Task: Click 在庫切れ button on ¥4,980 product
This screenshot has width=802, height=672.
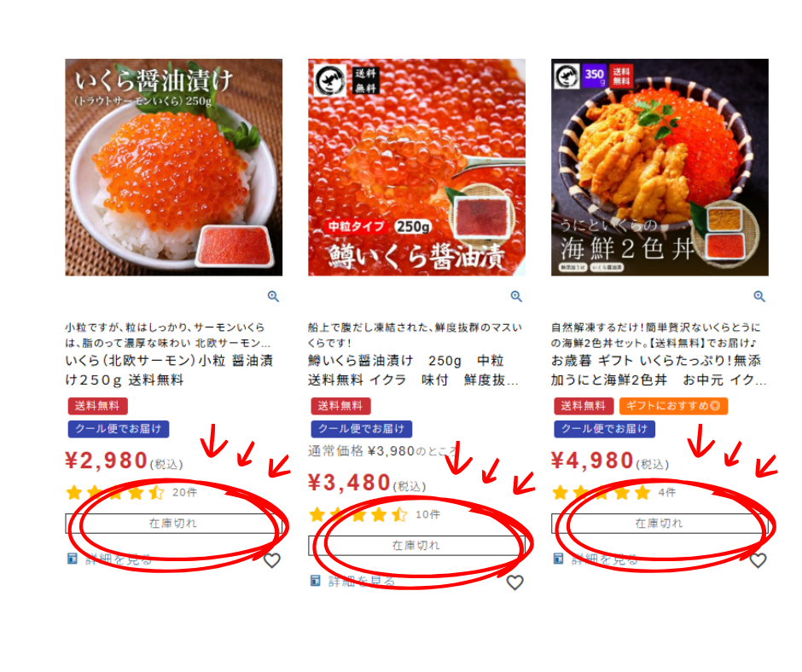Action: pyautogui.click(x=660, y=523)
